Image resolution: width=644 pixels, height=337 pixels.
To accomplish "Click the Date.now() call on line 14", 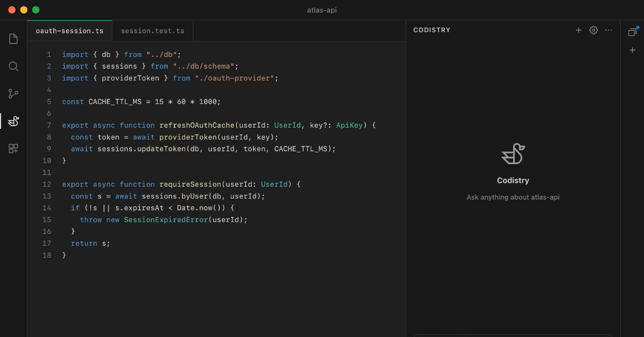I will pos(201,208).
